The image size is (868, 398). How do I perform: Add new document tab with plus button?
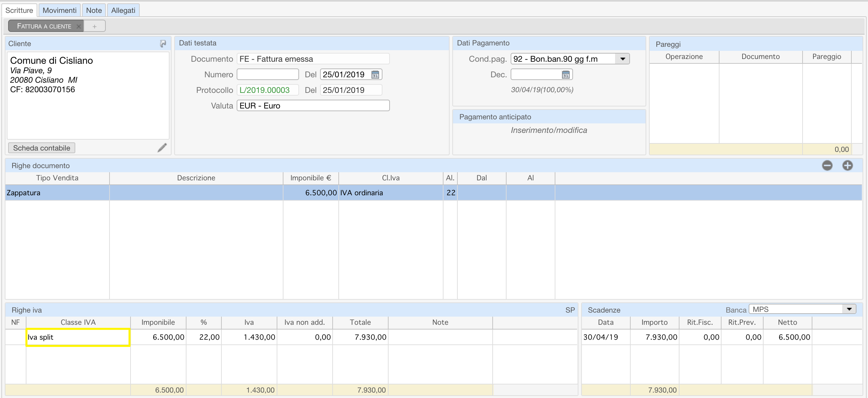click(95, 26)
